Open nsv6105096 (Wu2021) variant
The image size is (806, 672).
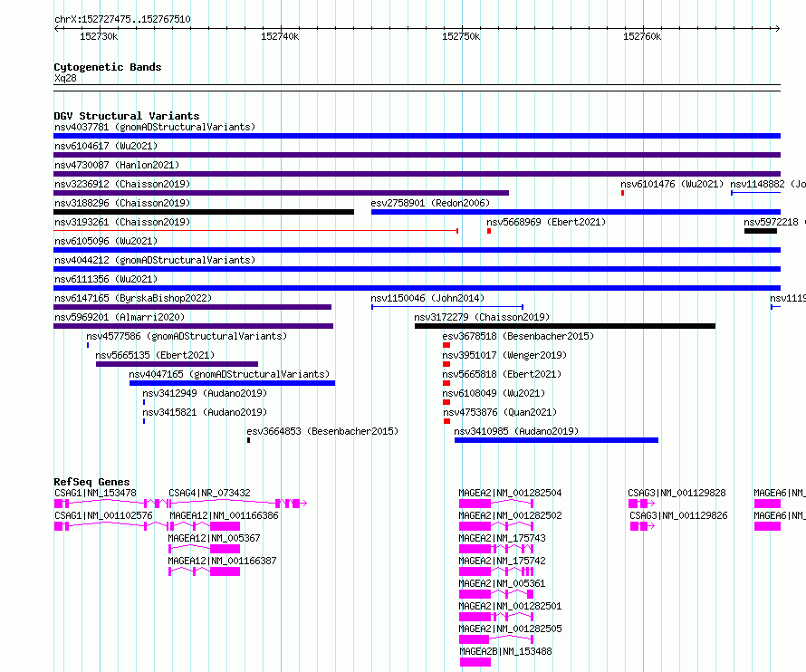(x=106, y=241)
